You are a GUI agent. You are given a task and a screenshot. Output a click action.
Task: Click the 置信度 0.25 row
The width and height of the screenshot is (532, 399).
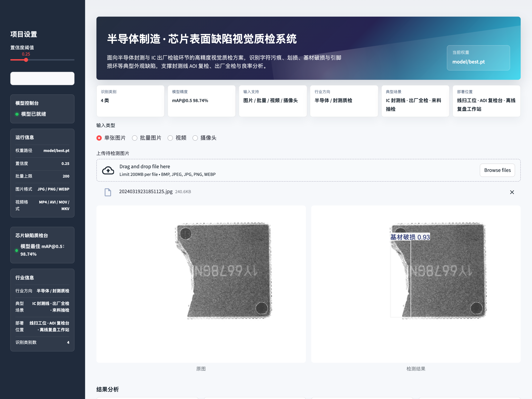42,164
